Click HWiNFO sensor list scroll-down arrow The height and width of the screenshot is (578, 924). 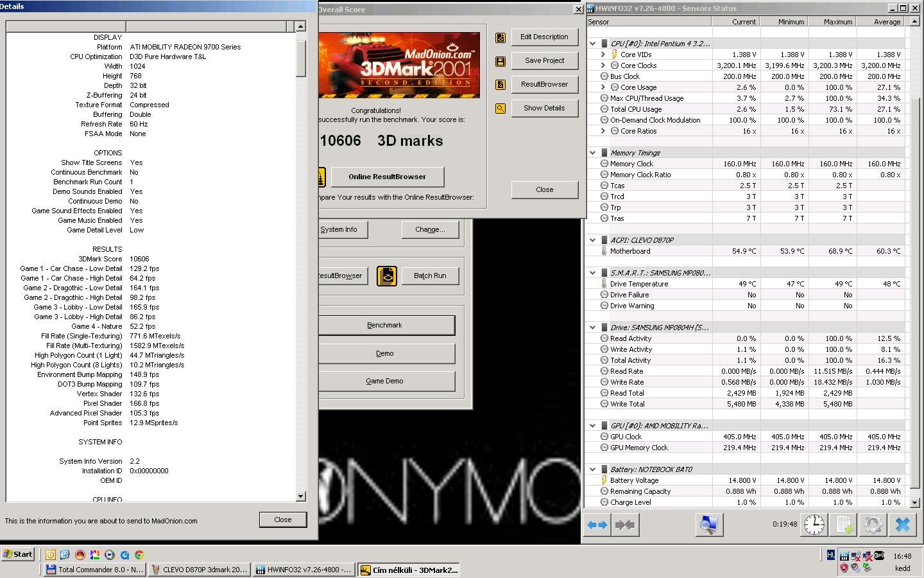(915, 503)
